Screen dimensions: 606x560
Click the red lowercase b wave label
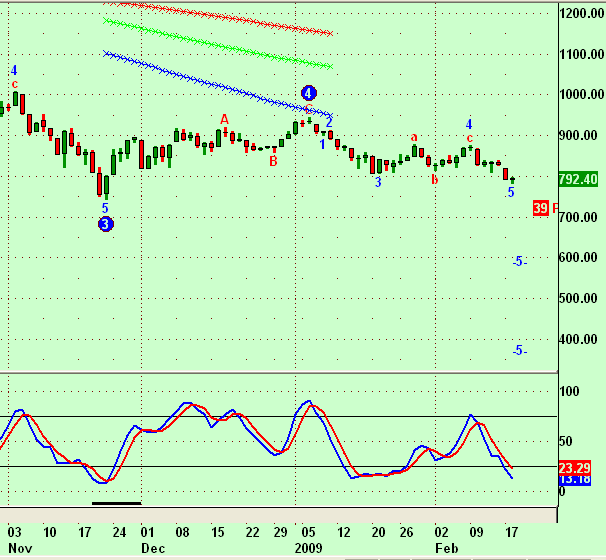[x=434, y=180]
